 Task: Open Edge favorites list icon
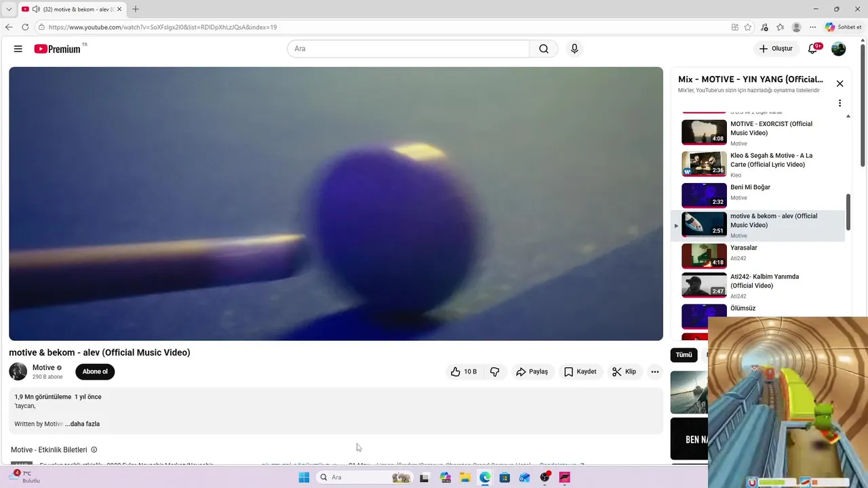(781, 27)
